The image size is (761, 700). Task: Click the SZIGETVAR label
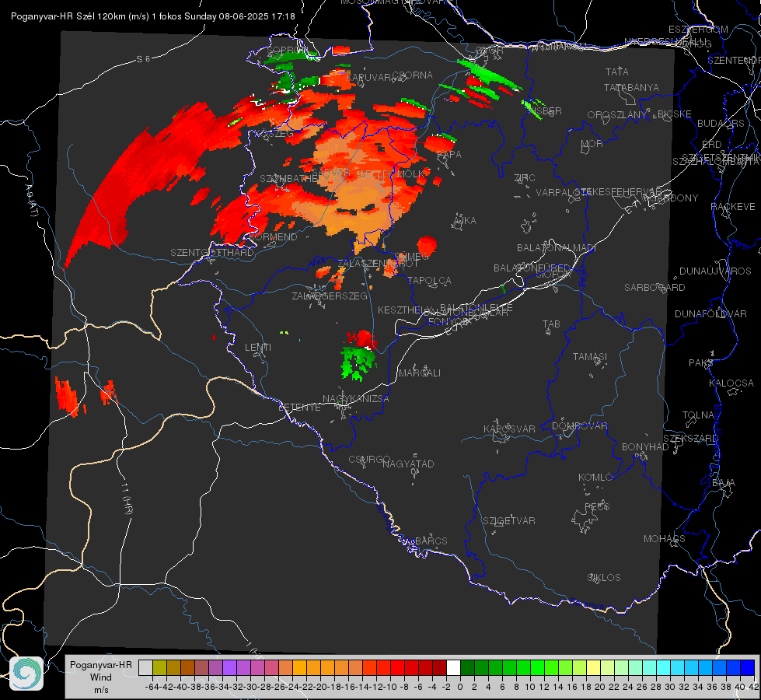tap(508, 521)
